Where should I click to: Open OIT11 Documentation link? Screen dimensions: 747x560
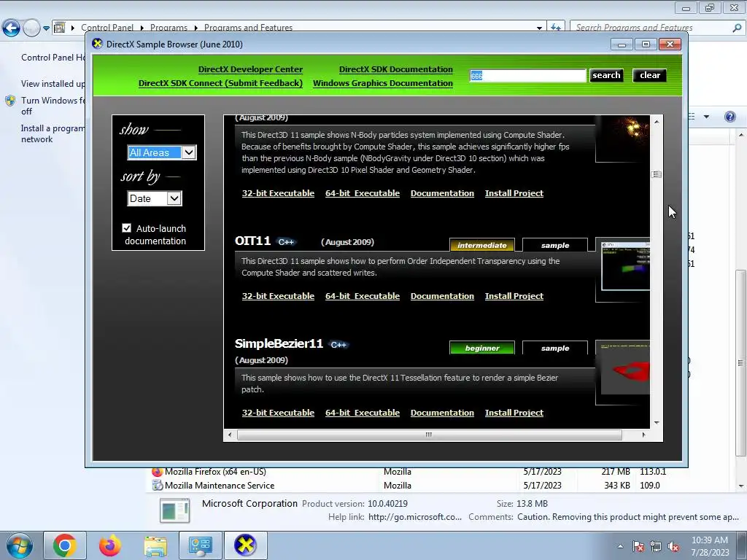pos(442,296)
